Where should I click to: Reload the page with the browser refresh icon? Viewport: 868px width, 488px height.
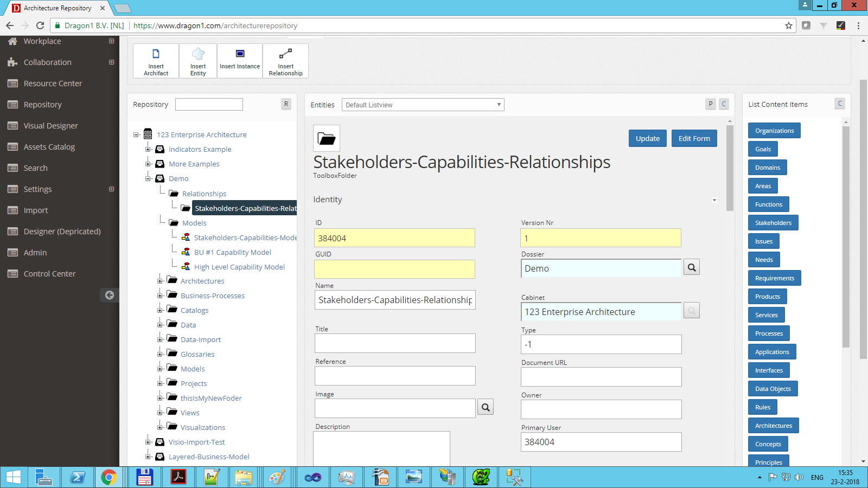(x=40, y=25)
